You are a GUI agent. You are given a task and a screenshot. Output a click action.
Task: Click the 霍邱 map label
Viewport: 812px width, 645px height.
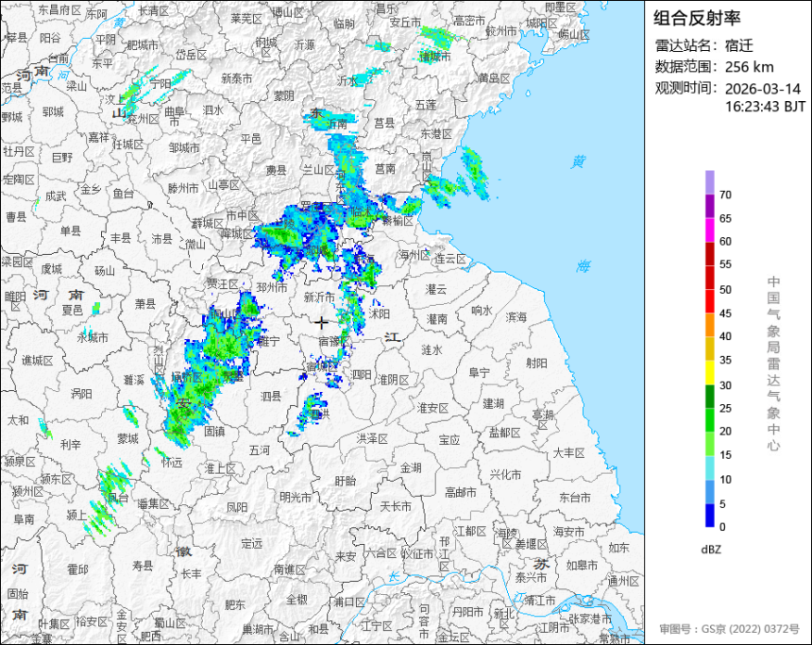point(77,569)
